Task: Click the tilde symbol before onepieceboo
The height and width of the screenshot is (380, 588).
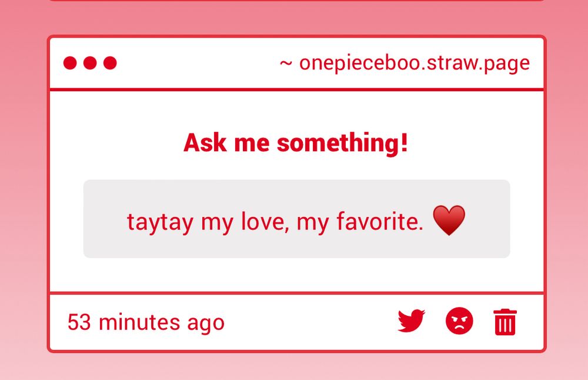Action: pyautogui.click(x=286, y=64)
